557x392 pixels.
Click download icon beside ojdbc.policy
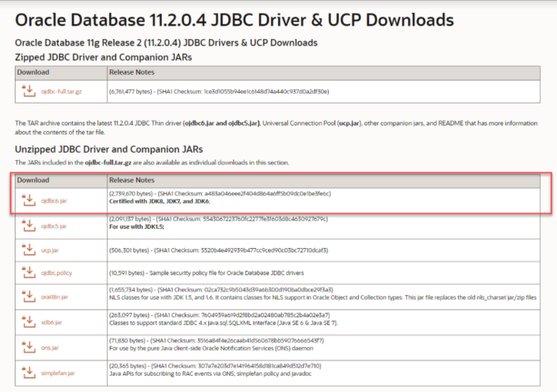pos(29,273)
